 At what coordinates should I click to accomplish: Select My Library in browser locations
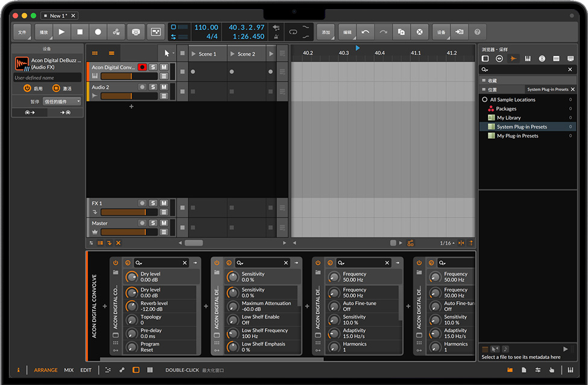click(508, 118)
